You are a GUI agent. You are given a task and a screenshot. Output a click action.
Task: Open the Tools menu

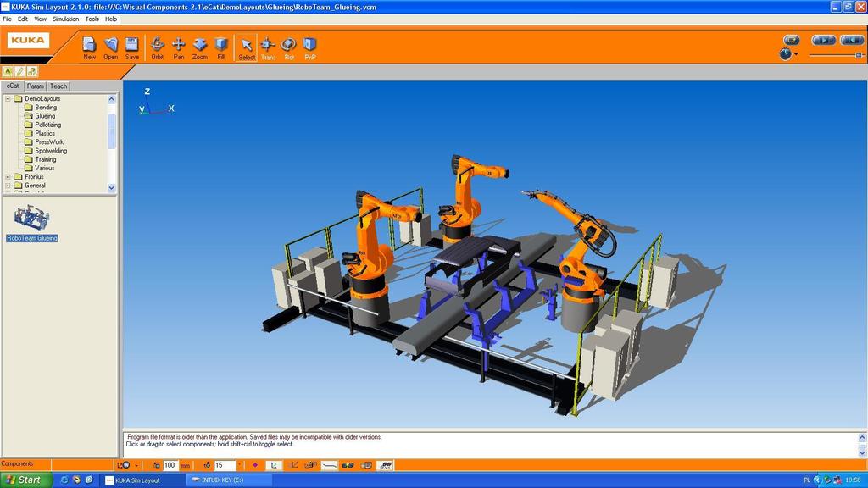[92, 19]
